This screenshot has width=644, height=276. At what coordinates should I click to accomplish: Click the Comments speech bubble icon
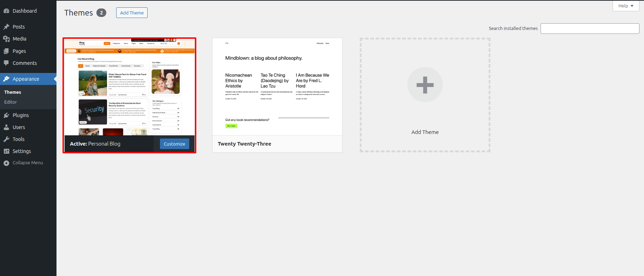tap(6, 63)
